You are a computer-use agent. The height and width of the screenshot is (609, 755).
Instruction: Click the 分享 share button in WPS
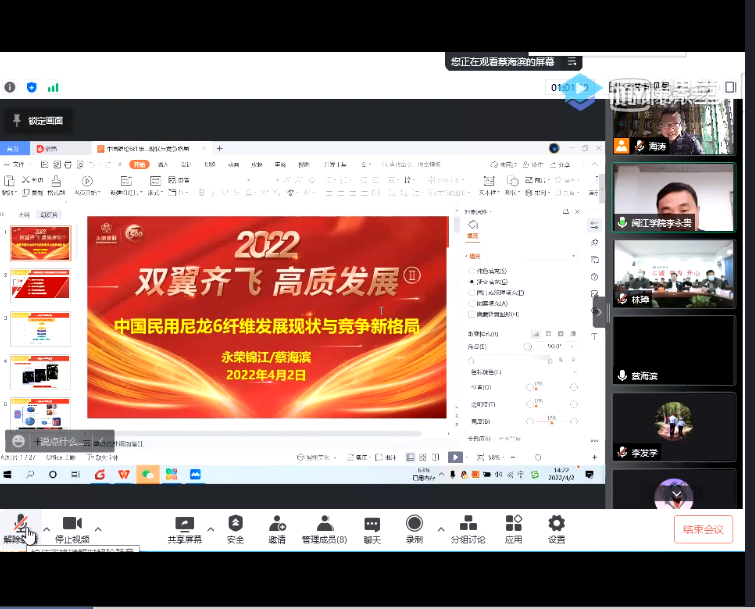[560, 165]
